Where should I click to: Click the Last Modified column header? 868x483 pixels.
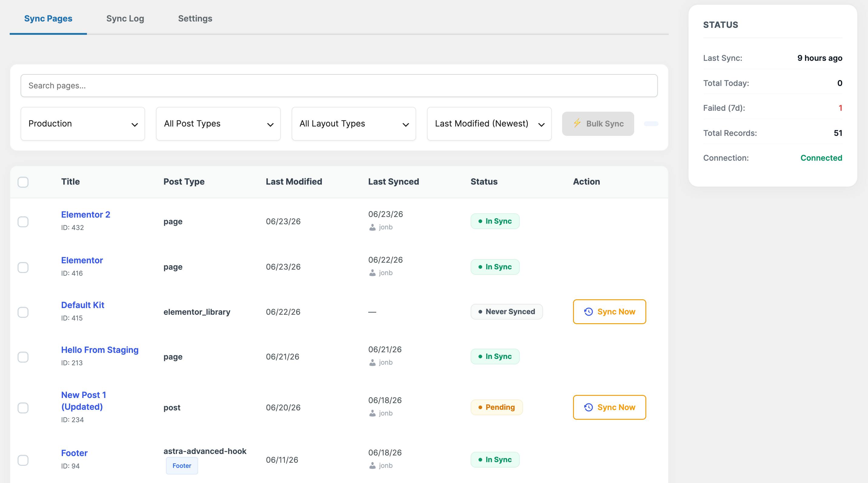point(294,182)
